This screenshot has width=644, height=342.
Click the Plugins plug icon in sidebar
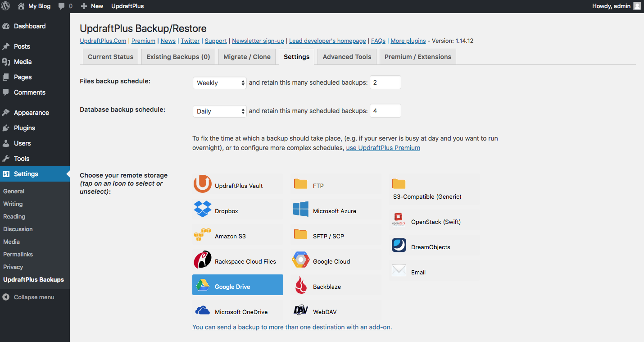6,128
